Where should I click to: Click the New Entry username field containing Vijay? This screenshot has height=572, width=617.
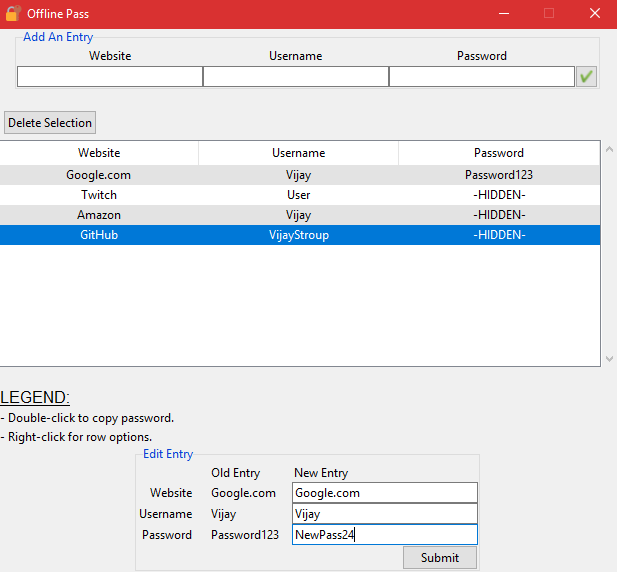coord(385,513)
